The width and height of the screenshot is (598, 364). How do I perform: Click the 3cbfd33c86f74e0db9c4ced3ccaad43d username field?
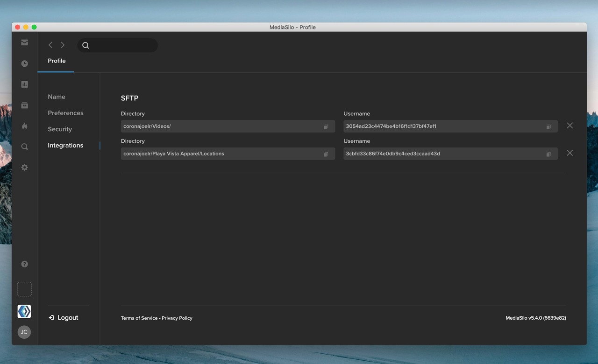pyautogui.click(x=450, y=154)
